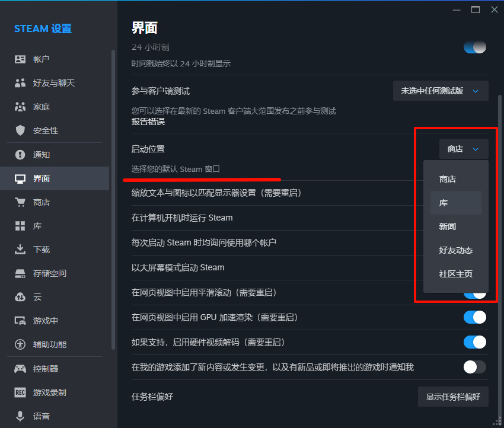This screenshot has height=428, width=504.
Task: Click the 游戏中 overlay icon
Action: point(20,321)
